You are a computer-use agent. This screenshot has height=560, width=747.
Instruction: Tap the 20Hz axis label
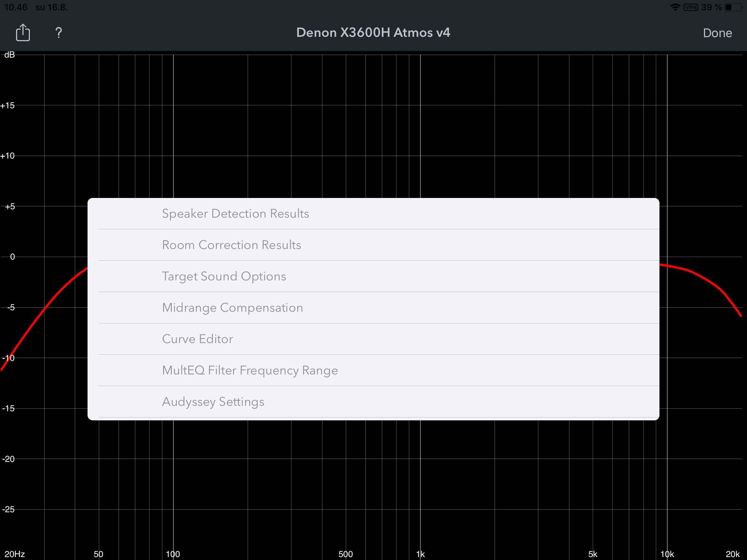(x=15, y=554)
